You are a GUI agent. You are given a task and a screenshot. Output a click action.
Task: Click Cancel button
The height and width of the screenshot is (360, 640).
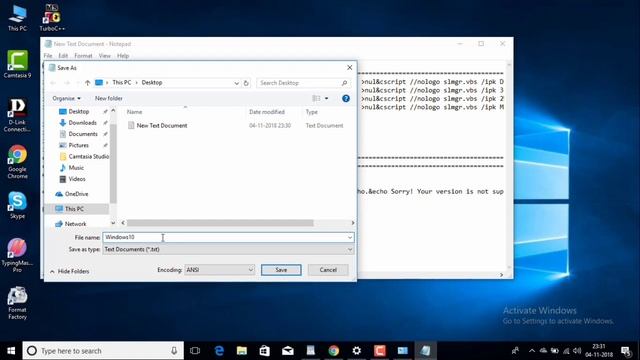point(328,270)
